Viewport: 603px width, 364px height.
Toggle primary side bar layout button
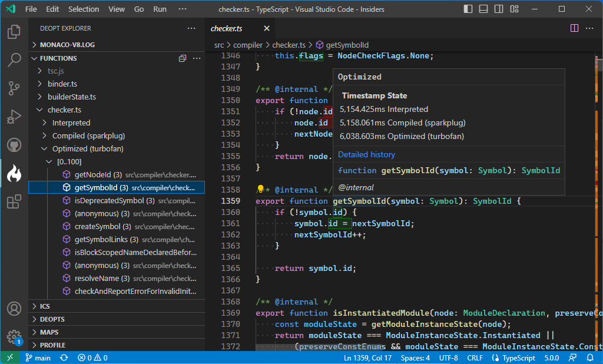pos(468,9)
